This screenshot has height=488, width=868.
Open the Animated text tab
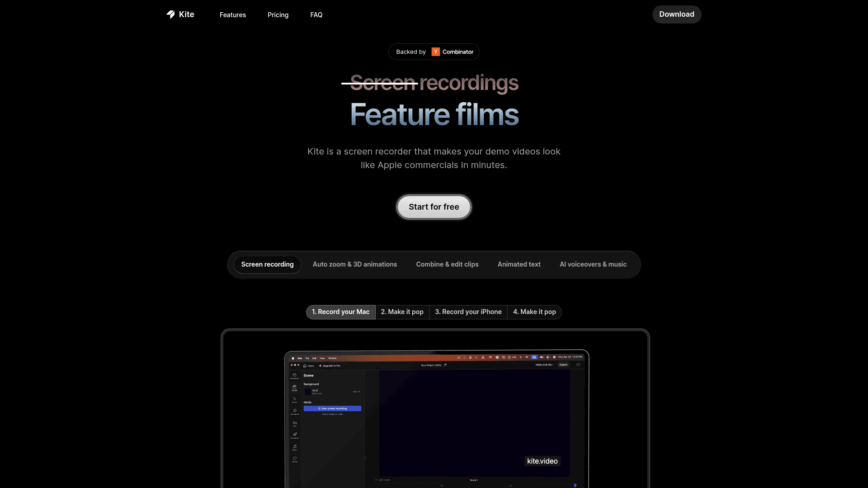point(519,264)
